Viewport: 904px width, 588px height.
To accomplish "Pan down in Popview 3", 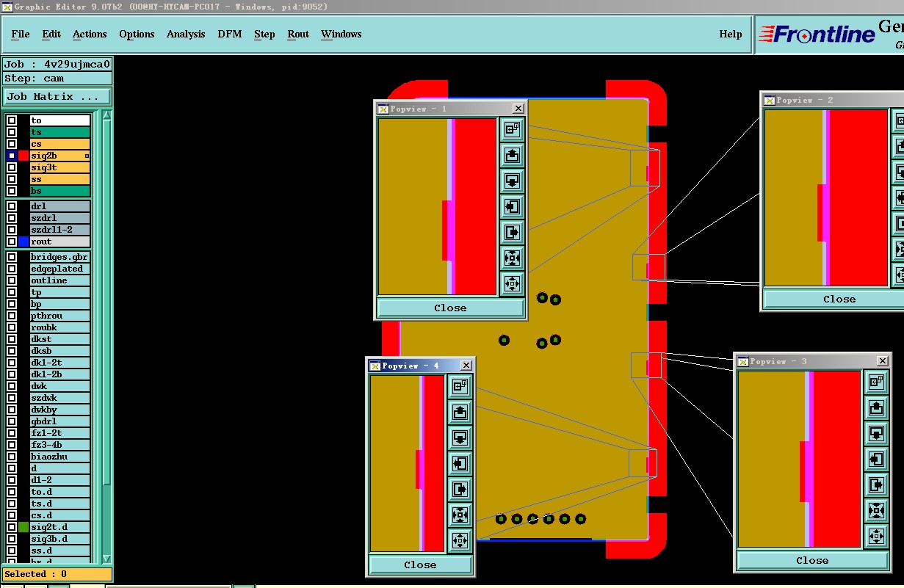I will coord(876,433).
